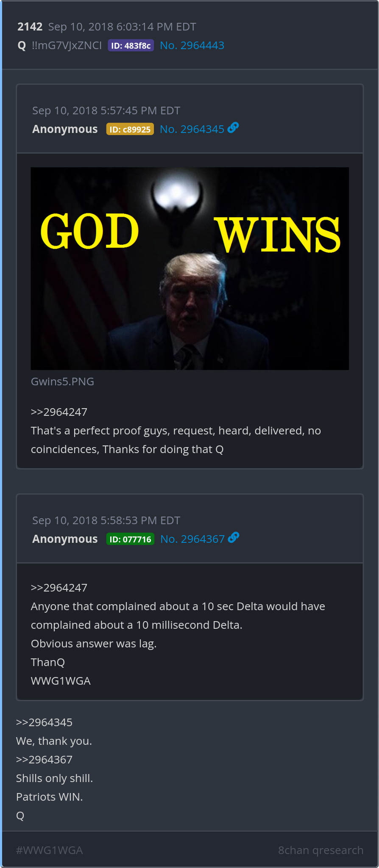The image size is (379, 868).
Task: Click the >>2964367 reference in Q's message
Action: point(44,760)
